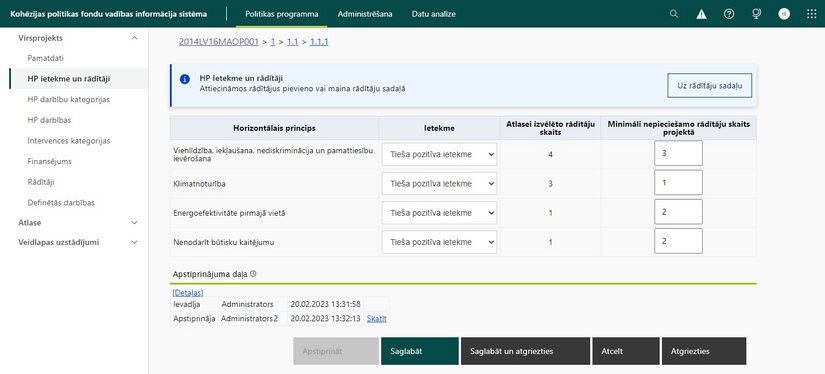Click Nenodarīt būtisku kaitējumu row label

pyautogui.click(x=224, y=242)
